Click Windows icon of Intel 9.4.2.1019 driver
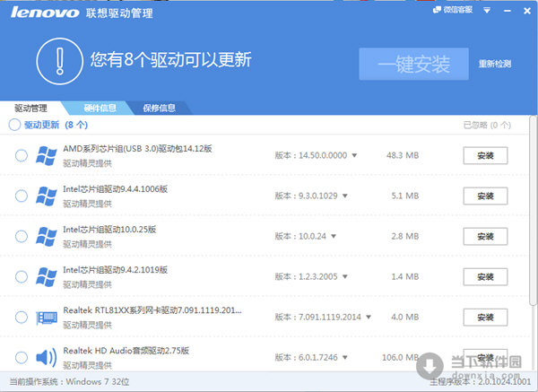This screenshot has width=538, height=392. (47, 276)
